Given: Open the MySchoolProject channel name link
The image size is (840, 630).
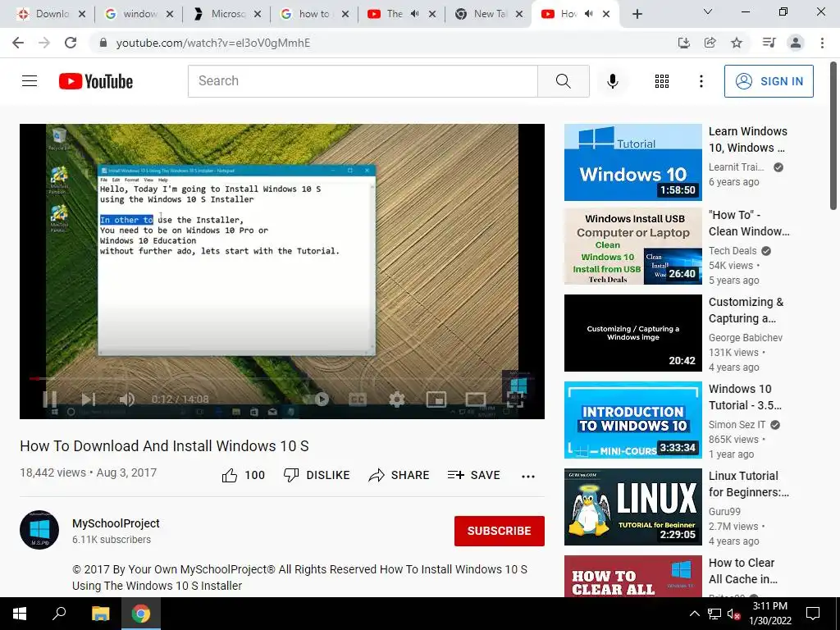Looking at the screenshot, I should click(116, 523).
